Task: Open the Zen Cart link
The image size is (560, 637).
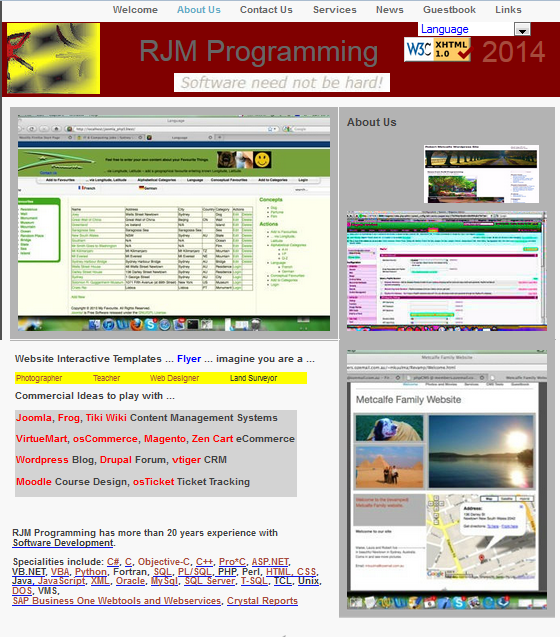Action: coord(212,439)
